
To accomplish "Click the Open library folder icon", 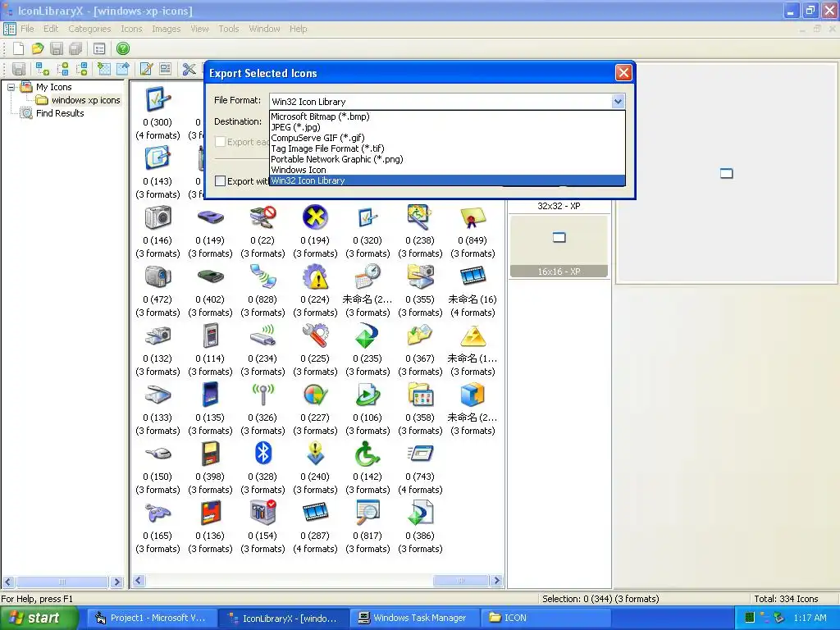I will 38,48.
